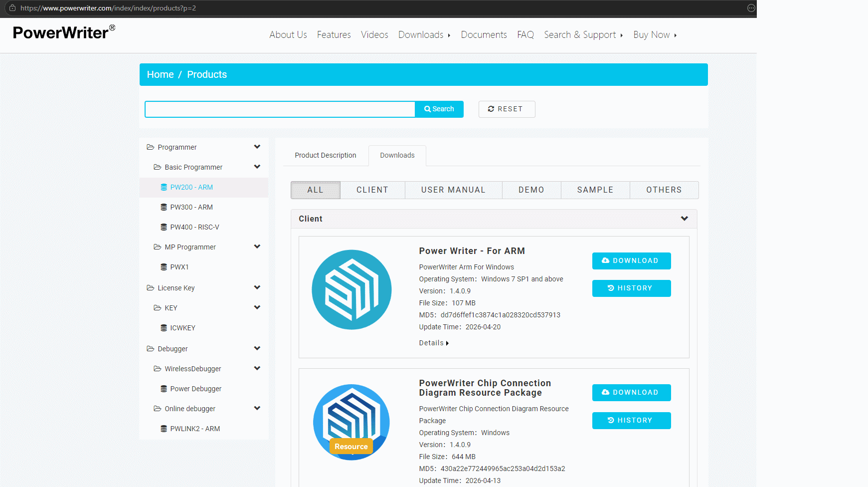Open the Search & Support dropdown
This screenshot has height=487, width=868.
[583, 35]
